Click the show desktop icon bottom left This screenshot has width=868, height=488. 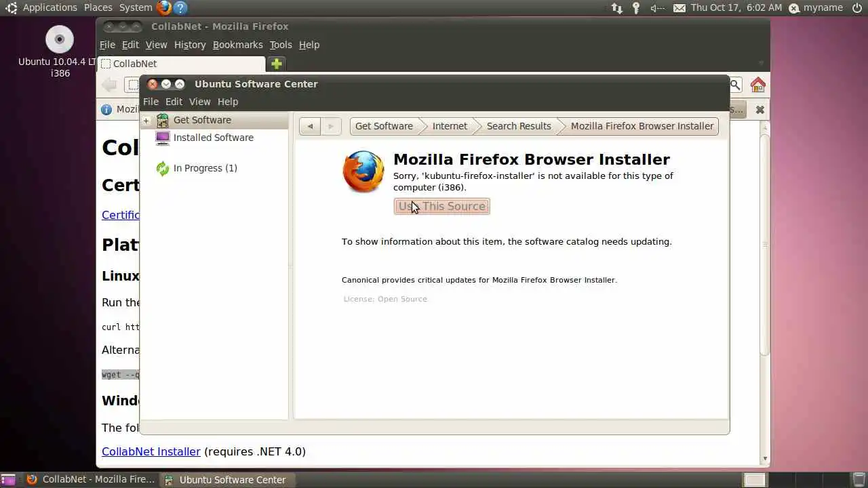point(9,480)
